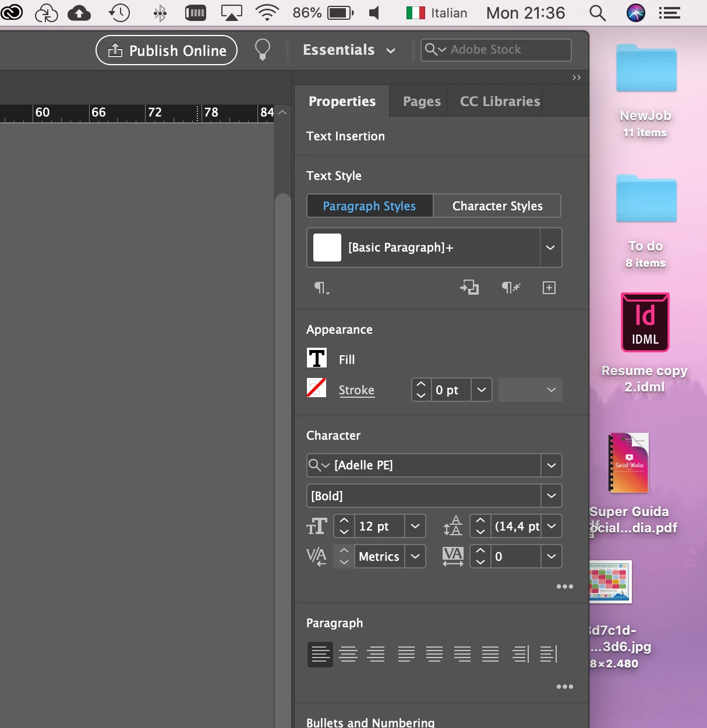This screenshot has height=728, width=707.
Task: Open the Italian input source menu
Action: 437,13
